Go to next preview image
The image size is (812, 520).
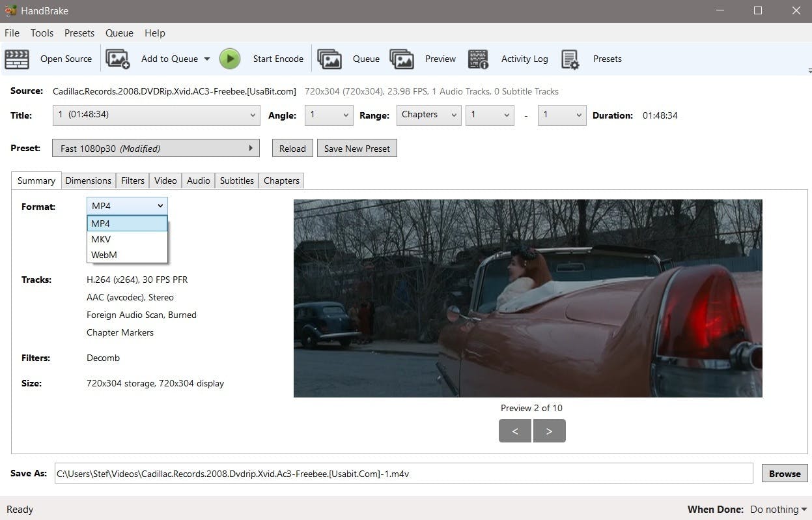pyautogui.click(x=549, y=431)
